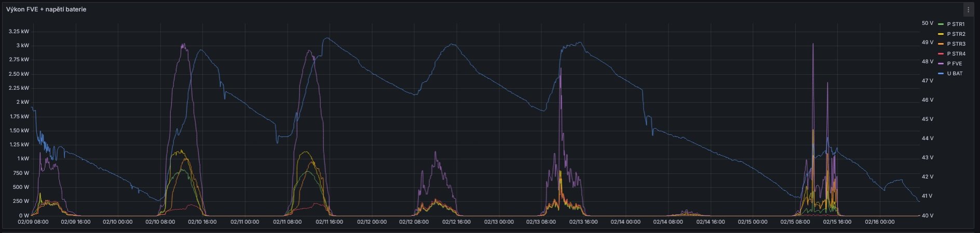Click the yellow P STR2 color swatch
Viewport: 980px width, 233px height.
(x=941, y=34)
